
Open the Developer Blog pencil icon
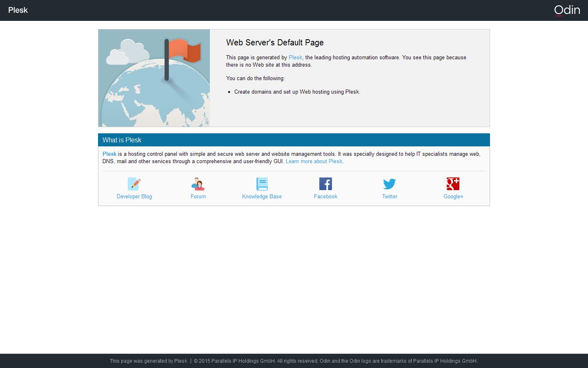point(134,184)
